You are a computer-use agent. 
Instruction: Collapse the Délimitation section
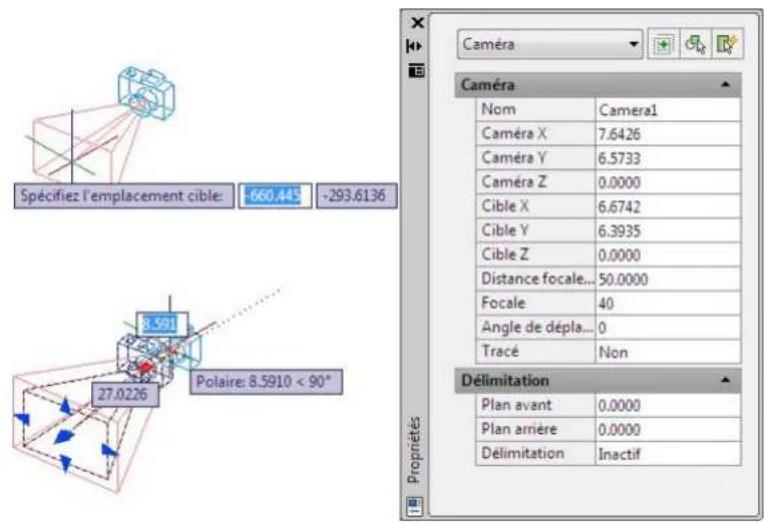tap(725, 381)
